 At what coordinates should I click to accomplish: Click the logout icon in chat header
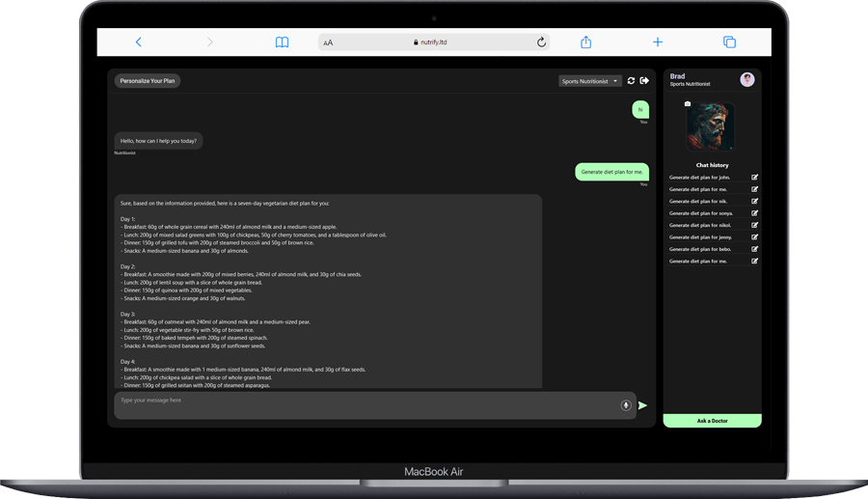[x=644, y=81]
